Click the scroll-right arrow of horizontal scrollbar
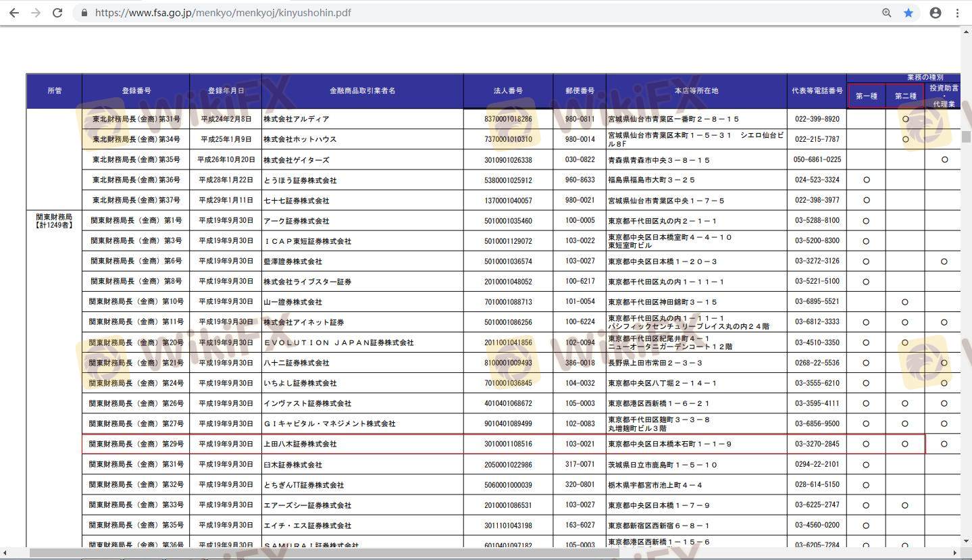 coord(955,553)
